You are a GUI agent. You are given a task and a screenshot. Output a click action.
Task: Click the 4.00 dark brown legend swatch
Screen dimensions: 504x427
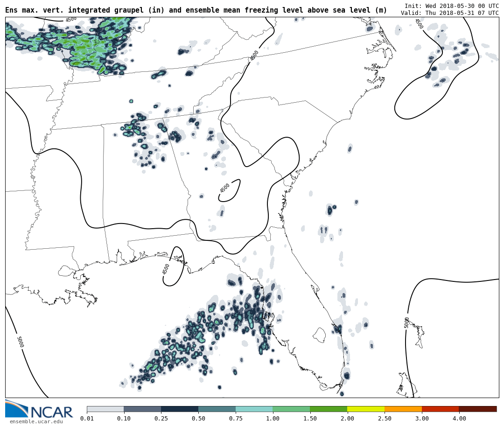tap(478, 409)
